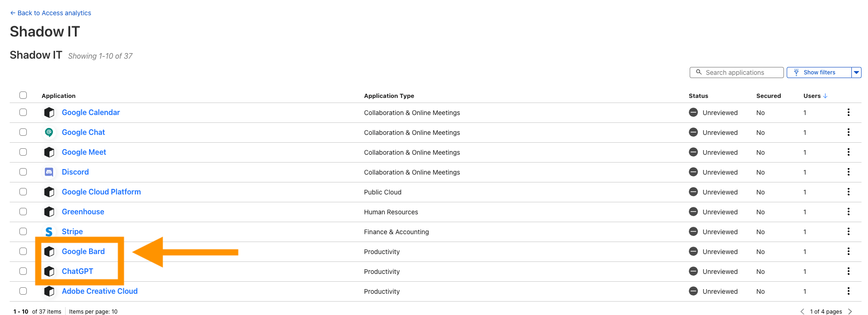Sort by the Application Type column header

389,96
